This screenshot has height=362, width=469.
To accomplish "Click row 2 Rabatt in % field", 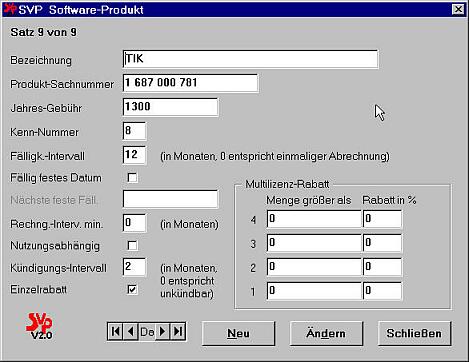I will (x=382, y=267).
